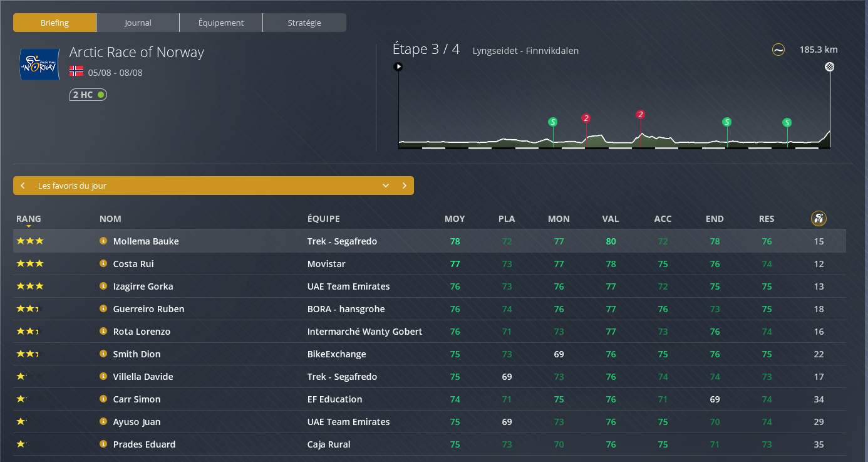Image resolution: width=868 pixels, height=462 pixels.
Task: Click team EF Education
Action: 335,399
